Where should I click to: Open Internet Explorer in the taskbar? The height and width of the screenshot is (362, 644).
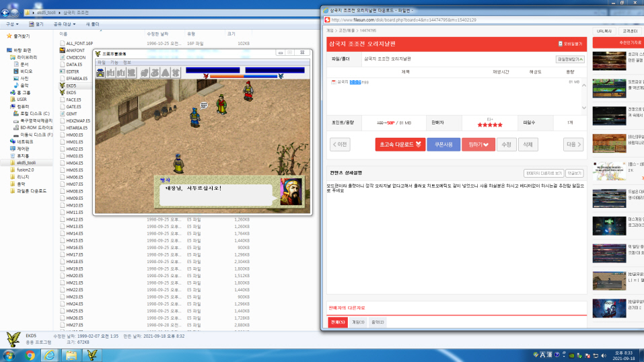click(x=50, y=355)
